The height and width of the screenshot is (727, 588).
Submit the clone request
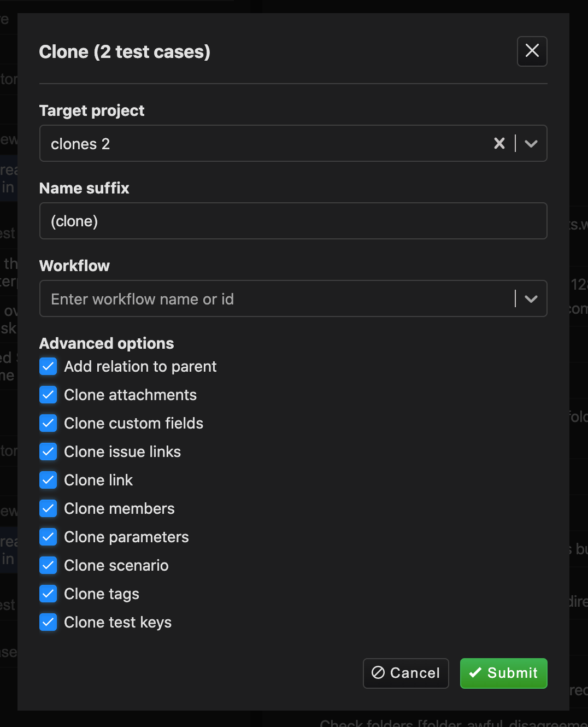tap(503, 673)
